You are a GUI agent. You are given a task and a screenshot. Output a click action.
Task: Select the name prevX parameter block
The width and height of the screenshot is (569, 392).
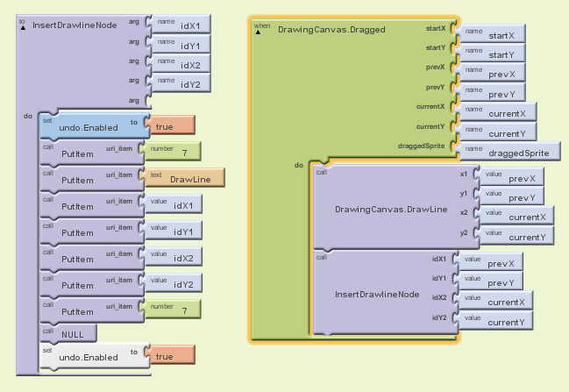pos(491,72)
